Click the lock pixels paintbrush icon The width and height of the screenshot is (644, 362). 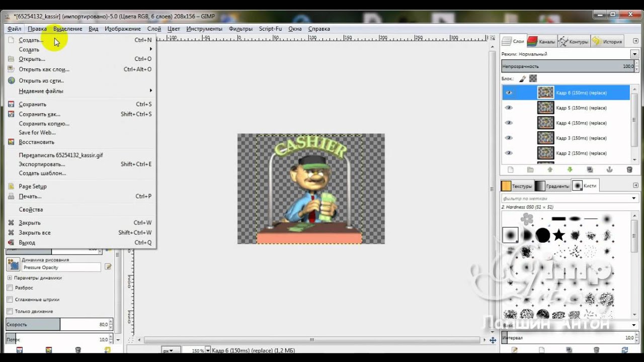(522, 78)
